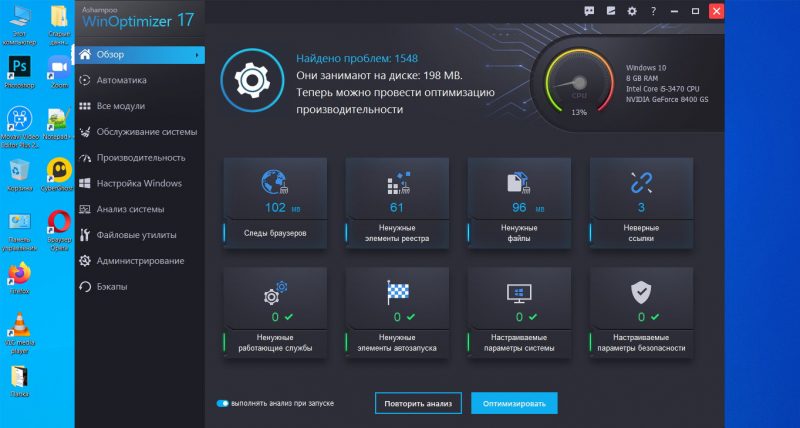Open the Ненужные файлы 96 MB tile
Viewport: 800px width, 428px height.
(x=518, y=205)
